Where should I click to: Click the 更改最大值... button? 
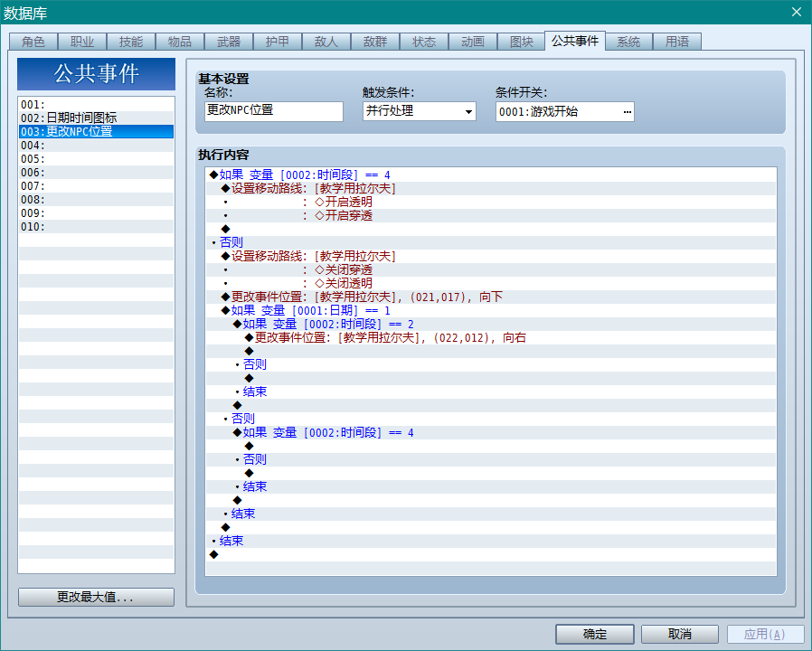[96, 597]
